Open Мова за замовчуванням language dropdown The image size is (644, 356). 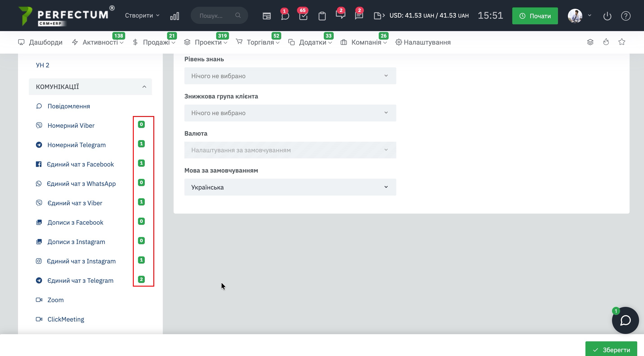click(290, 187)
